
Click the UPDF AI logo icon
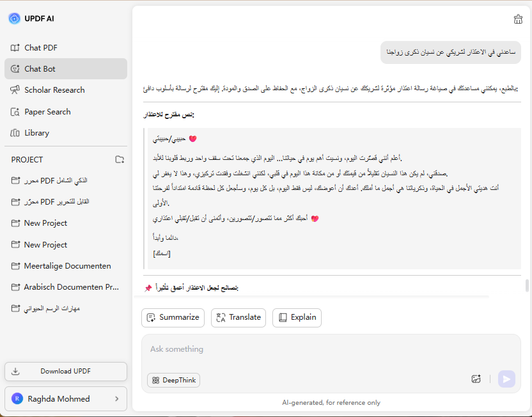[14, 19]
